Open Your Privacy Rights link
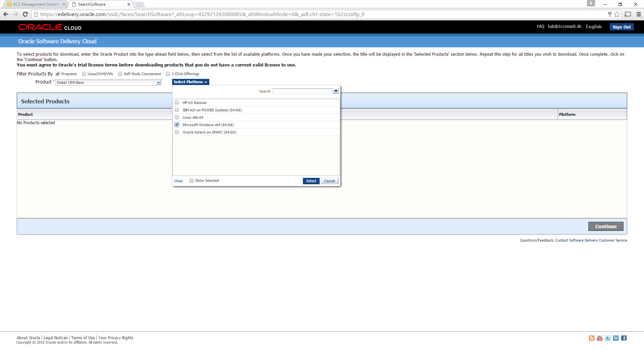The width and height of the screenshot is (644, 349). click(116, 338)
